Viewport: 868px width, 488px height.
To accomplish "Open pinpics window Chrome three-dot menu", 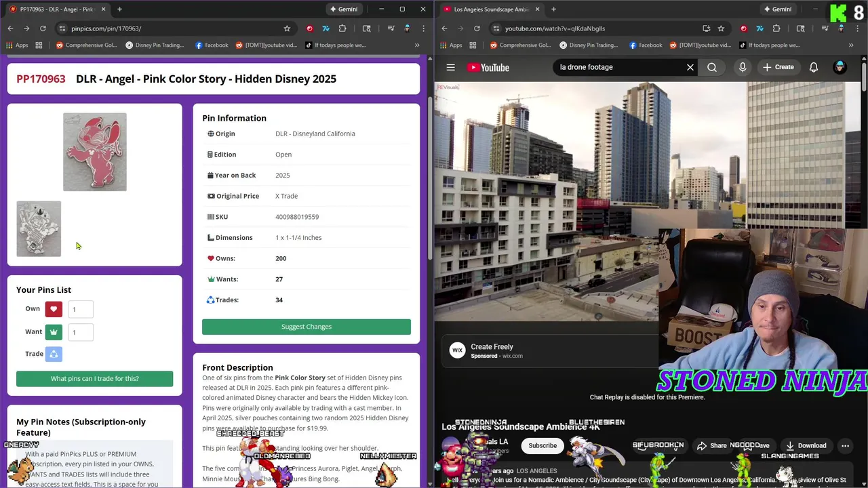I will tap(424, 28).
